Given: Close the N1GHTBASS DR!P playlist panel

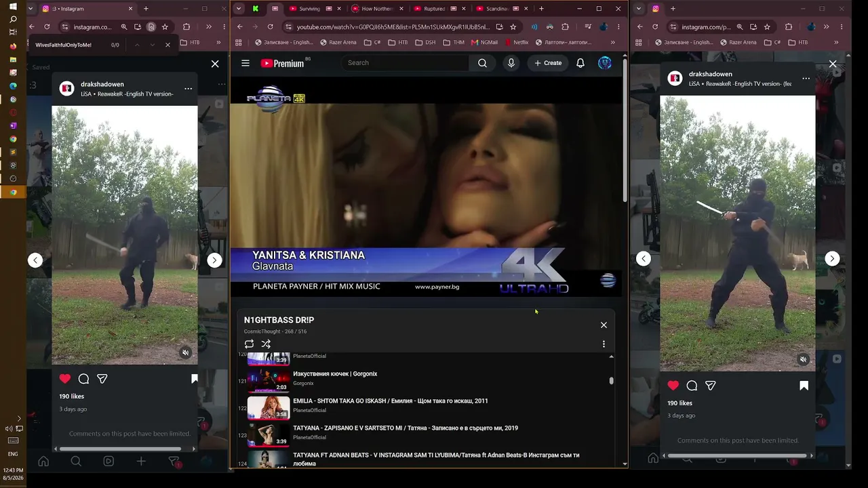Looking at the screenshot, I should point(604,325).
